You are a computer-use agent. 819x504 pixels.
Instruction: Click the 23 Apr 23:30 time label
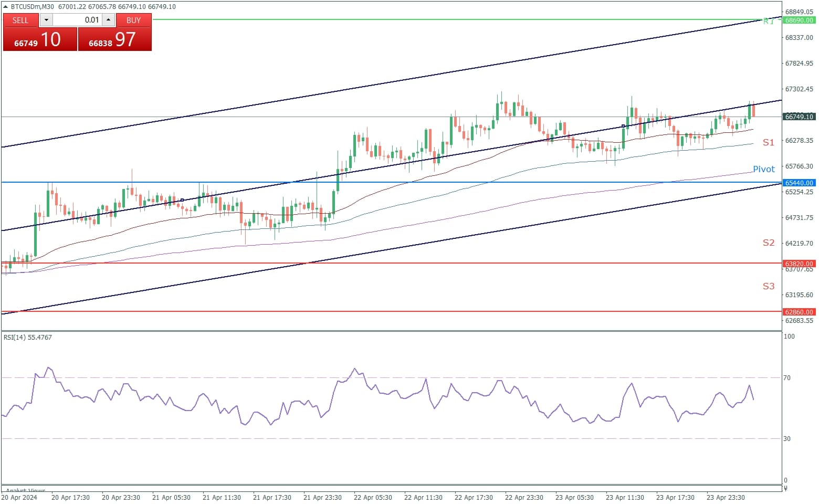[x=726, y=497]
